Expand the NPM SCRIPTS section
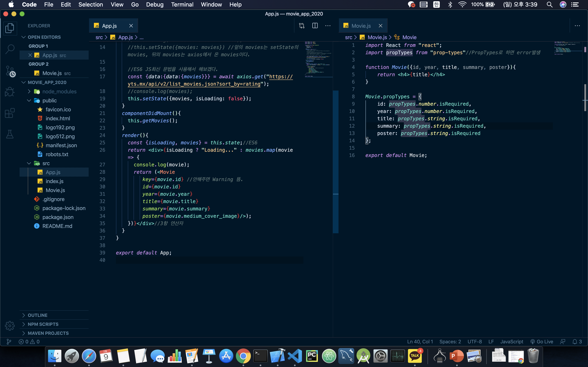The height and width of the screenshot is (367, 588). (43, 324)
